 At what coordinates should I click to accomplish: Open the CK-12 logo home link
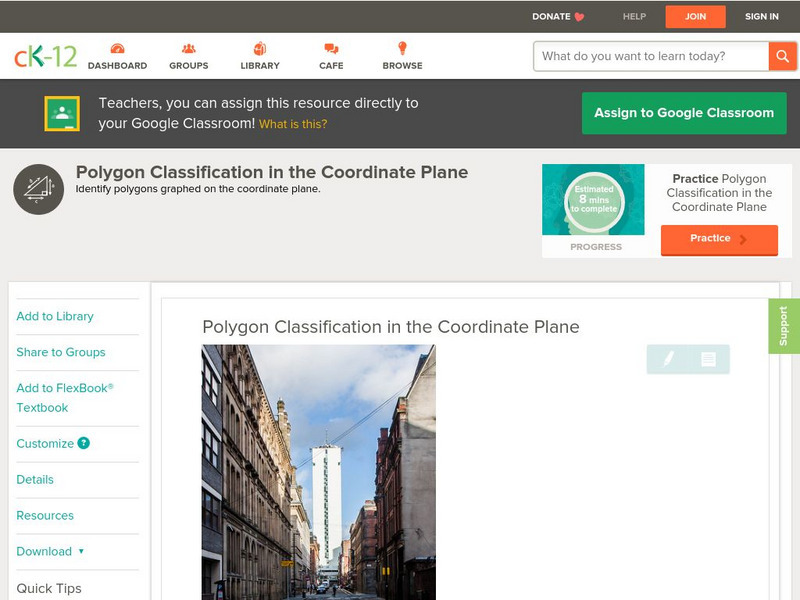45,56
